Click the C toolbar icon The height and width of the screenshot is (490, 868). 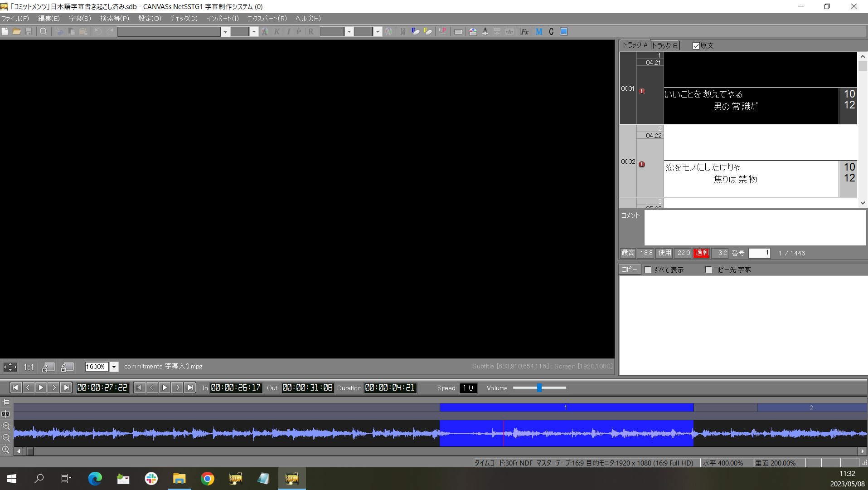[551, 32]
